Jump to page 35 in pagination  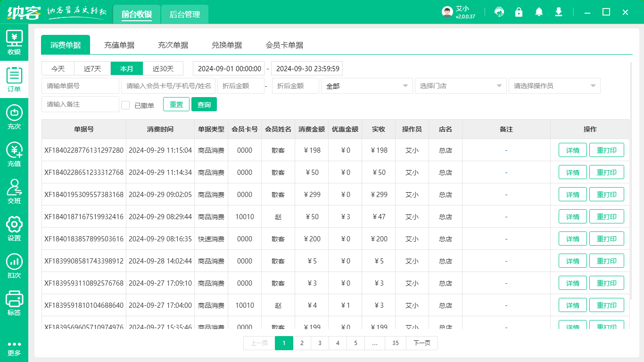point(395,343)
